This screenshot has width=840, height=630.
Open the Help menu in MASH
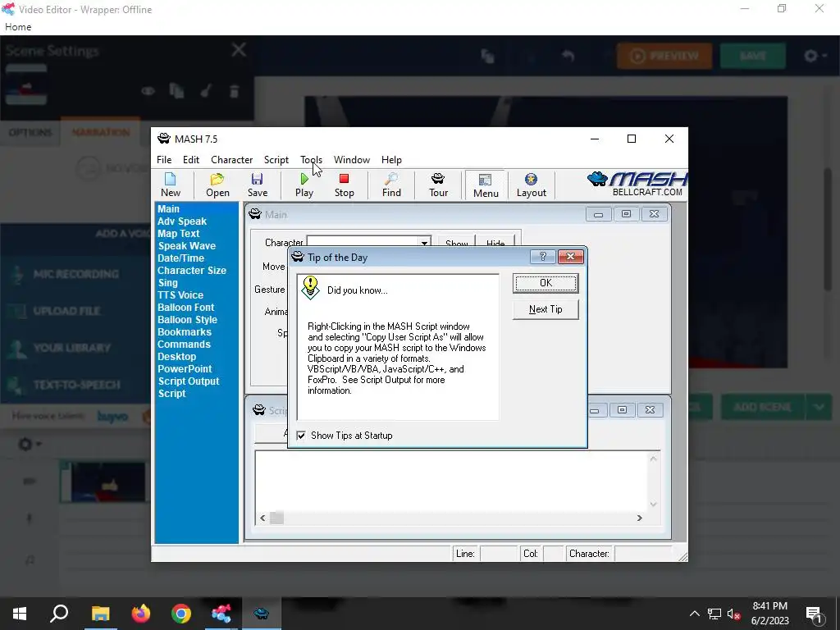[x=391, y=160]
